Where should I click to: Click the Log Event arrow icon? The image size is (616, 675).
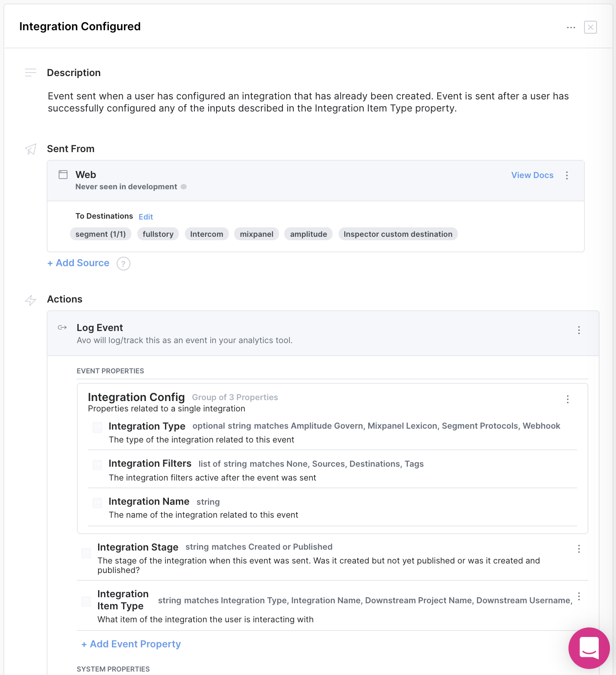[x=62, y=328]
